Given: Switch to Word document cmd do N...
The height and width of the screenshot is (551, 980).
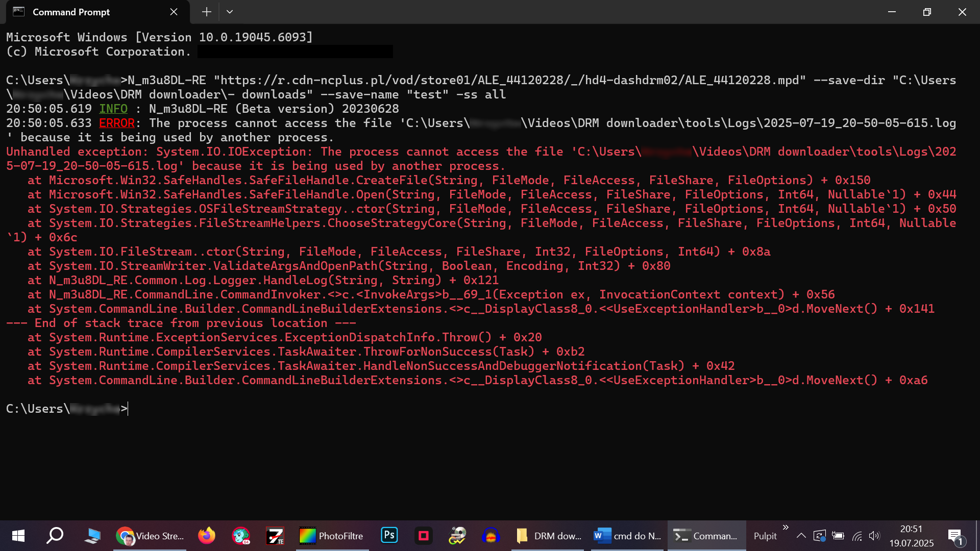Looking at the screenshot, I should click(x=627, y=536).
